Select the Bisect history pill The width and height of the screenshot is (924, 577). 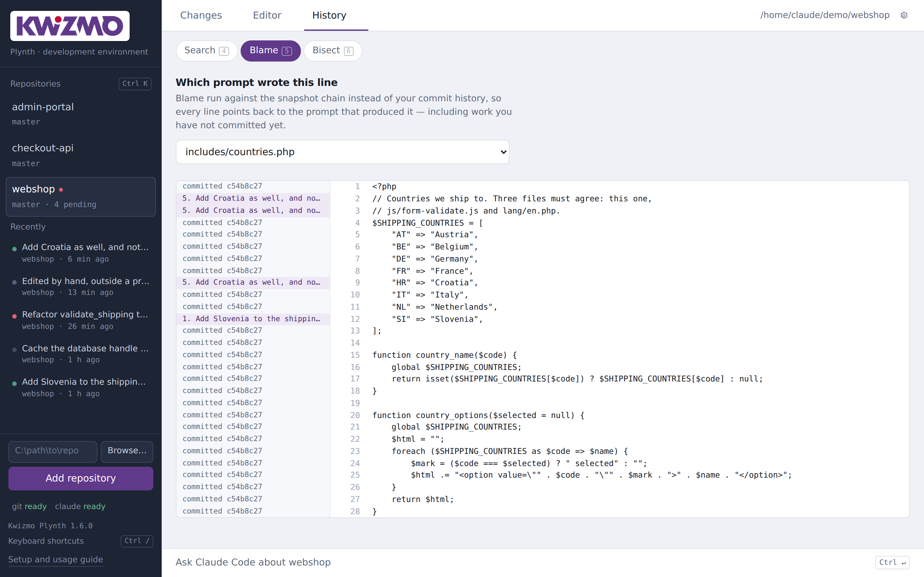[333, 51]
